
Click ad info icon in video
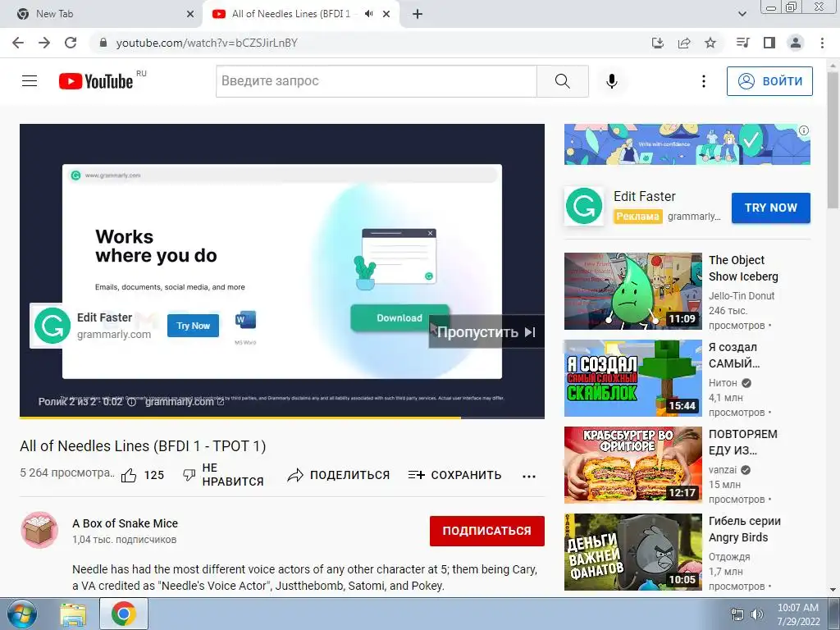(x=131, y=402)
